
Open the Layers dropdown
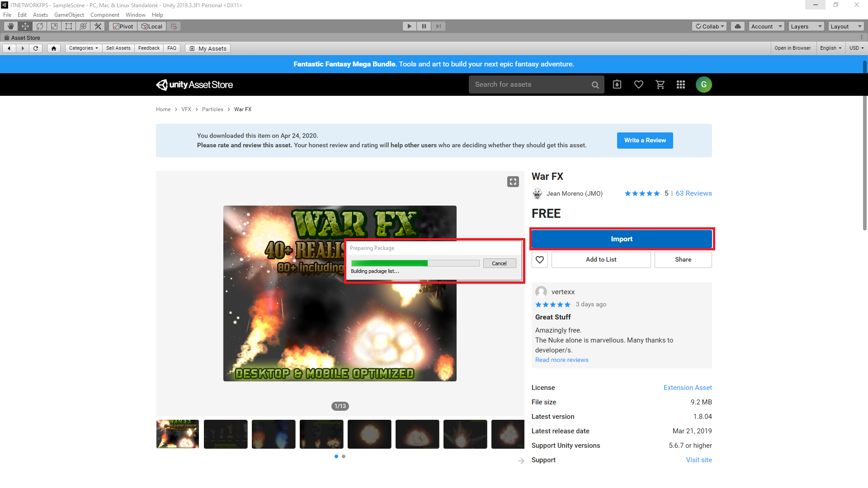806,26
